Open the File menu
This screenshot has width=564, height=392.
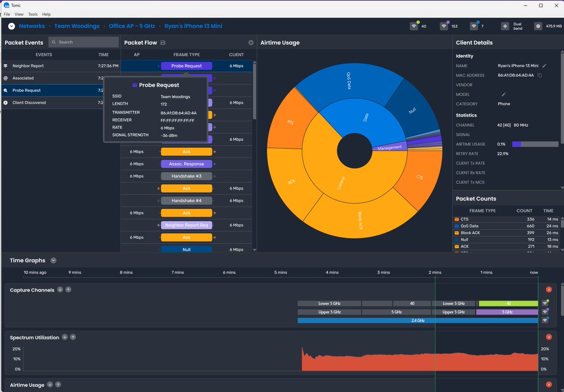[x=7, y=15]
